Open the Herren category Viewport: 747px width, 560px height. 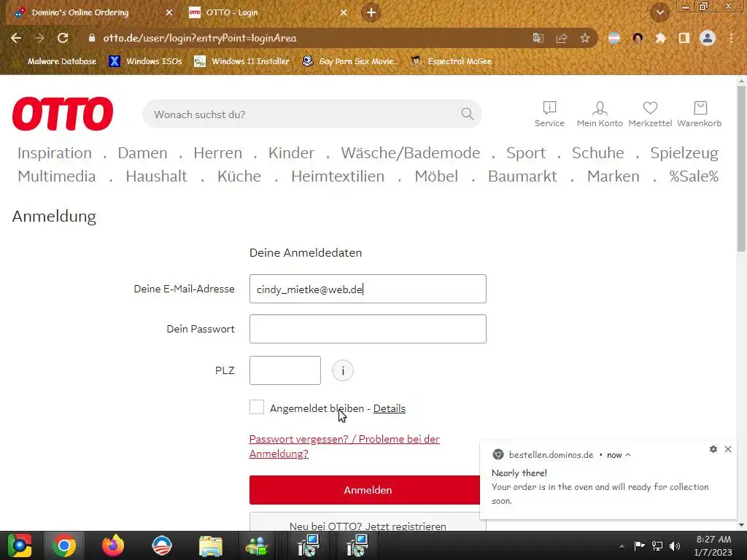point(217,153)
